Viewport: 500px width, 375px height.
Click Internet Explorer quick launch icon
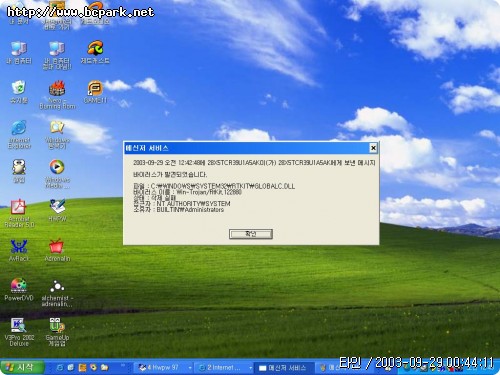click(x=60, y=367)
